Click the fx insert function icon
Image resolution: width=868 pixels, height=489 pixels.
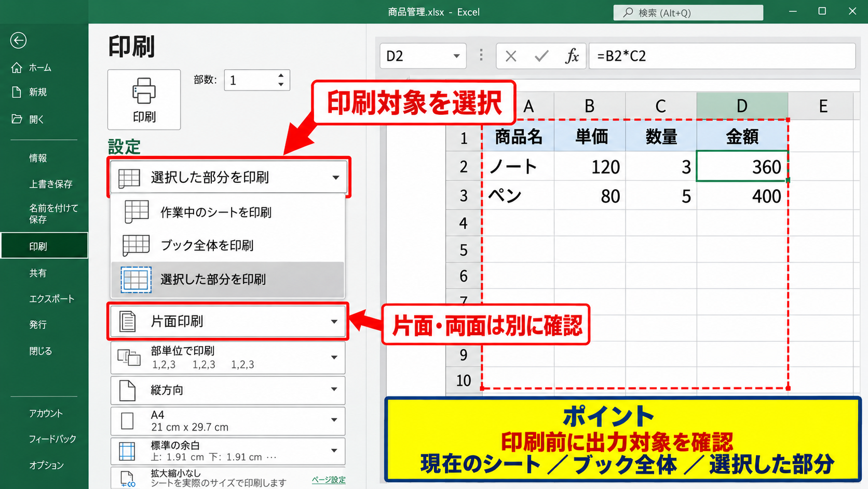pos(572,56)
